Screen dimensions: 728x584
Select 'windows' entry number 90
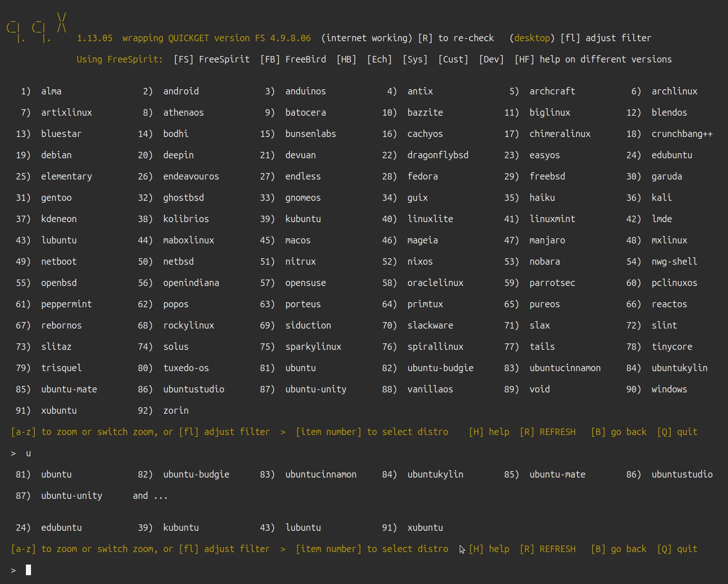click(669, 389)
